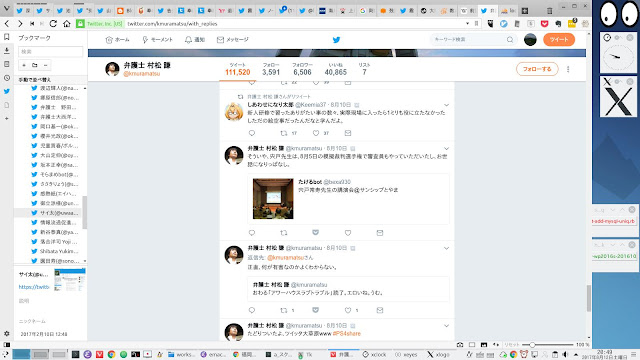This screenshot has width=640, height=360.
Task: Select the いいね 40,865 profile tab
Action: (x=336, y=69)
